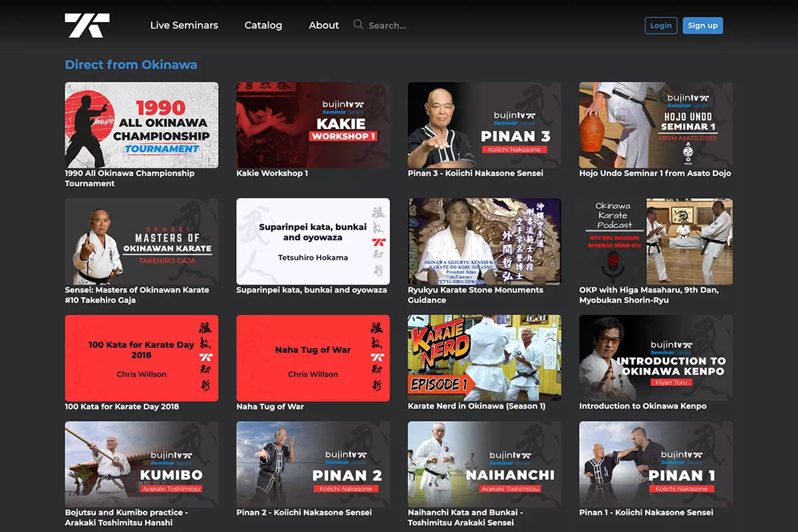Click 'Pinan 1 - Koichi Nakasone Sensei' title
Image resolution: width=798 pixels, height=532 pixels.
646,513
